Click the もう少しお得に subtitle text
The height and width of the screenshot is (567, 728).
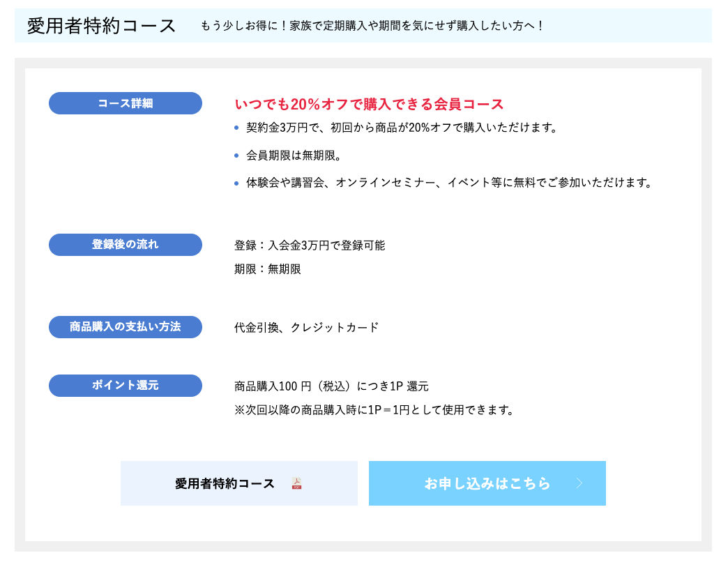[372, 26]
